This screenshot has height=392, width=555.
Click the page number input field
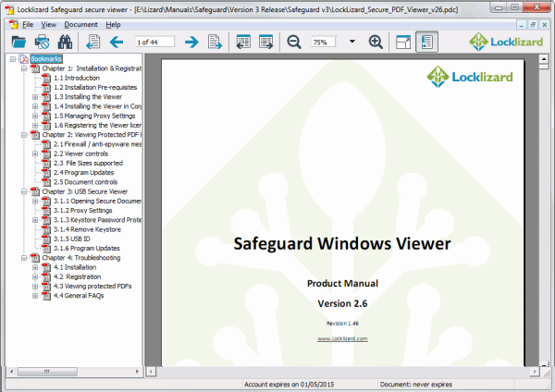(154, 43)
